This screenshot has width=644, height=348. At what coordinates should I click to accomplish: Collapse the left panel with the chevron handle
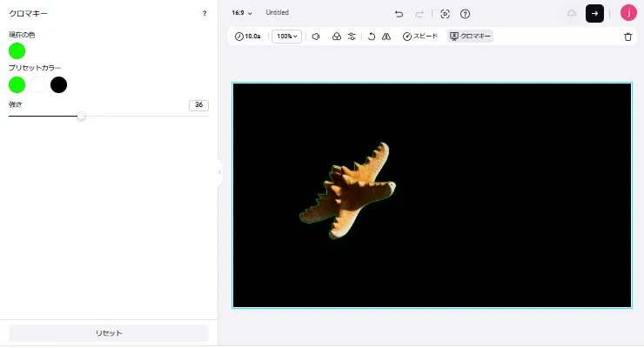coord(219,172)
